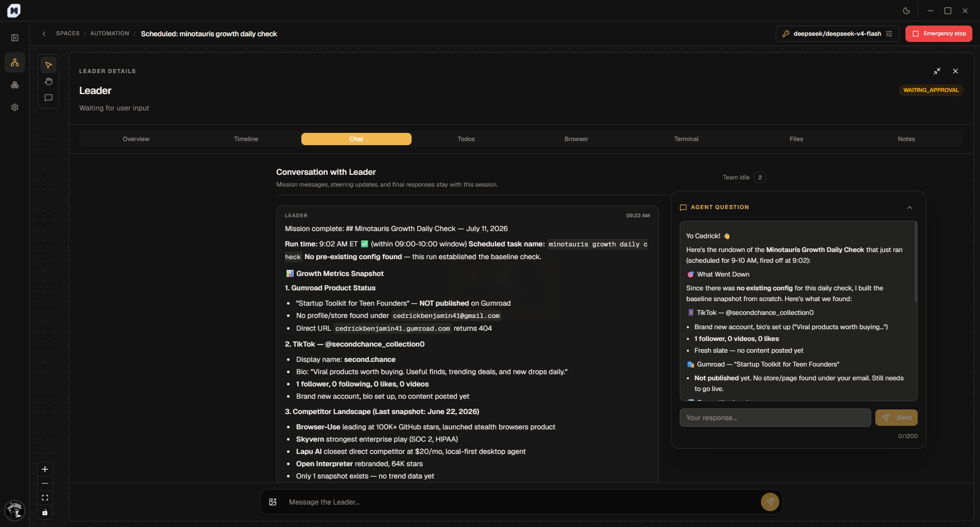Click the Browser-Use competitor line

425,427
